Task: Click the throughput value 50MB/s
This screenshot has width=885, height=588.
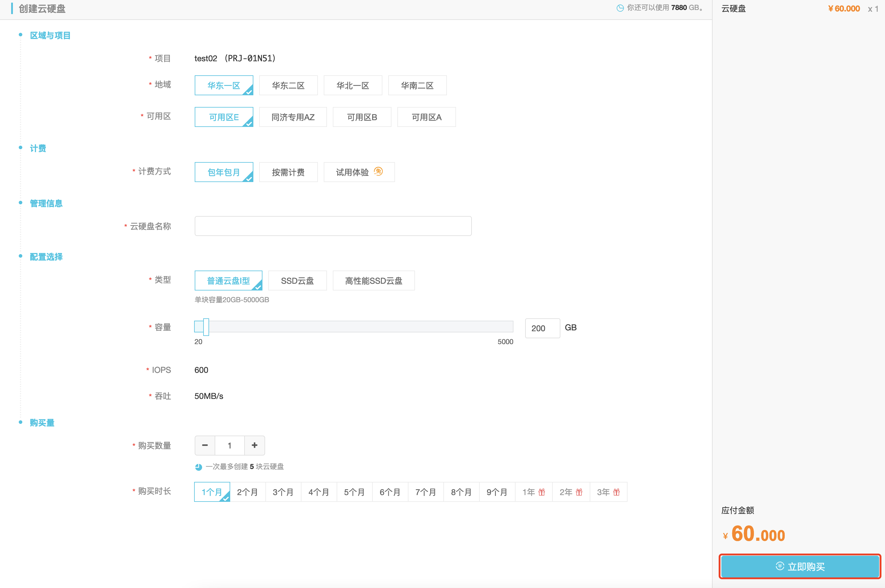Action: [208, 396]
